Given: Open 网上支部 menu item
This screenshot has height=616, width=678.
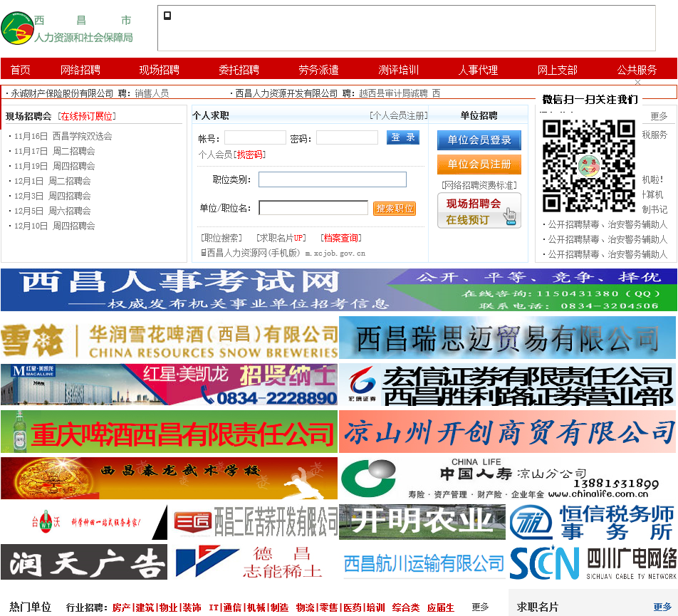Looking at the screenshot, I should 558,70.
